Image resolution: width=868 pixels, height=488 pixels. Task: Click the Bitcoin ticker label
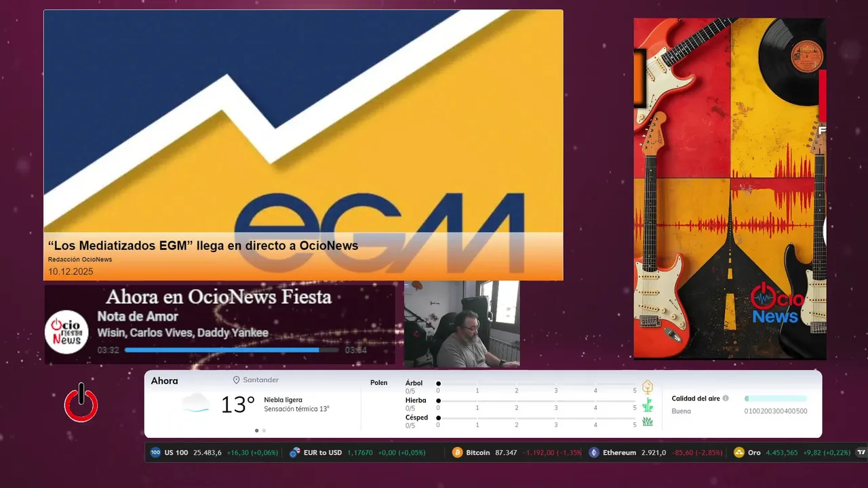coord(478,453)
